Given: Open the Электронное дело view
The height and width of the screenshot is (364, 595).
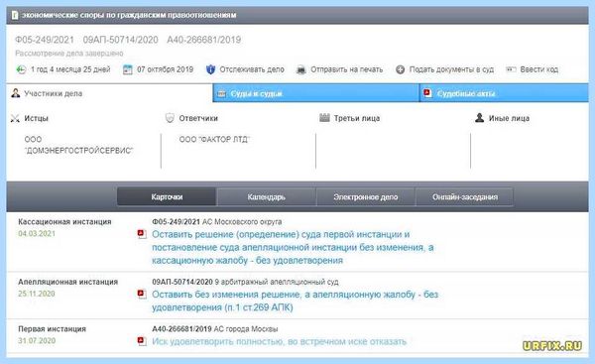Looking at the screenshot, I should click(365, 197).
